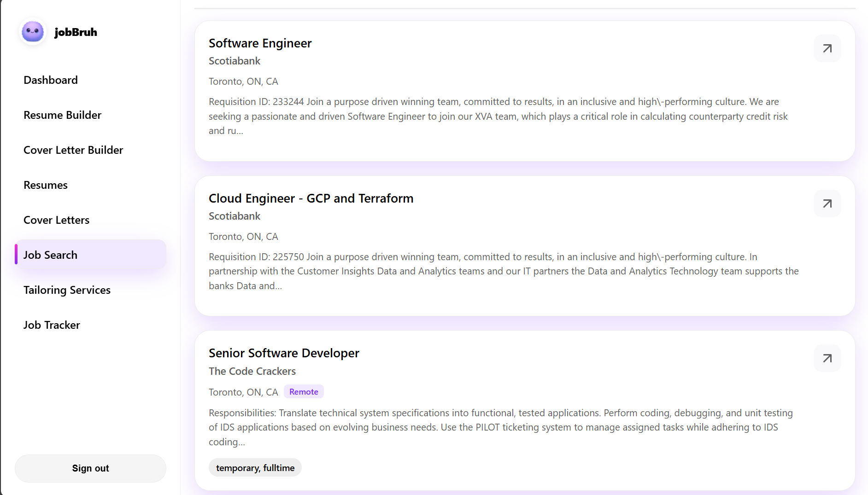Open the Cover Letter Builder
The width and height of the screenshot is (868, 495).
tap(73, 150)
